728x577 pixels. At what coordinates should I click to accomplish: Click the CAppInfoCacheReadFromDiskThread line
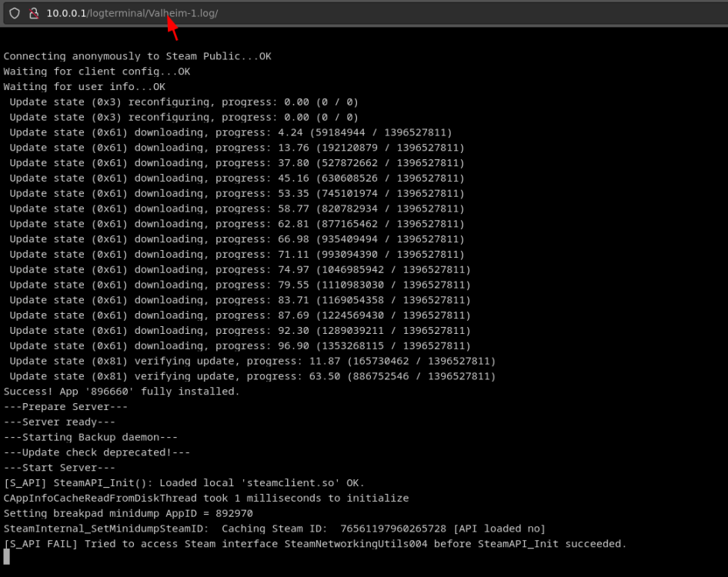point(206,499)
